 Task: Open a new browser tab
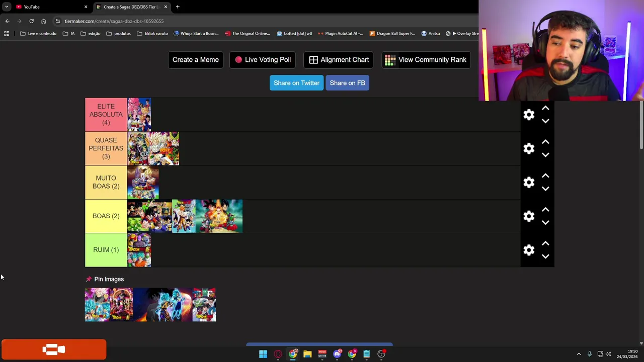(178, 7)
